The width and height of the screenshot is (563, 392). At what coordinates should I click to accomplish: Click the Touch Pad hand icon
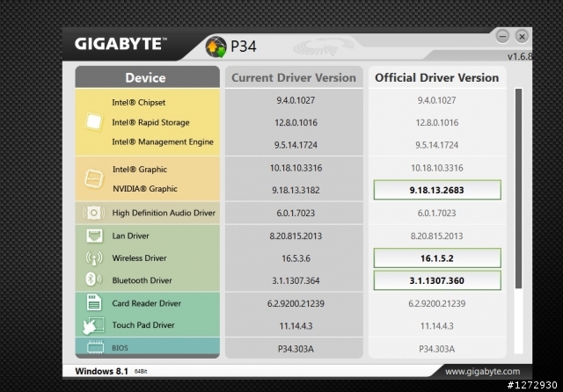click(93, 325)
